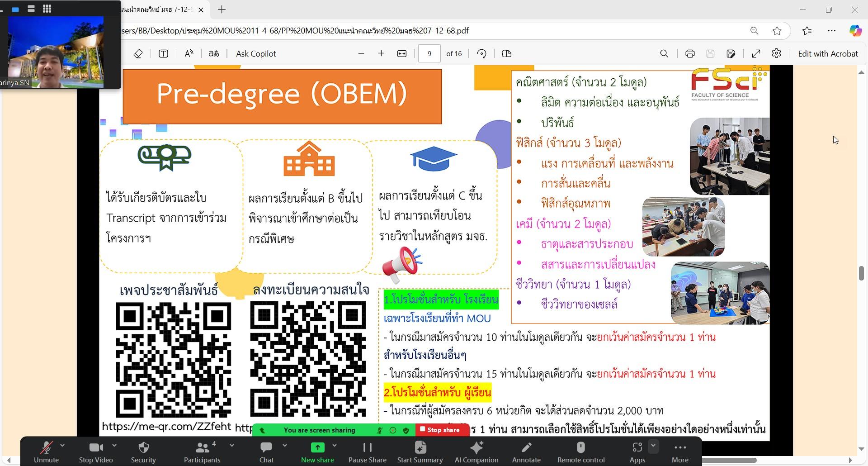Expand arrow next to Participants
This screenshot has height=466, width=868.
(x=232, y=446)
